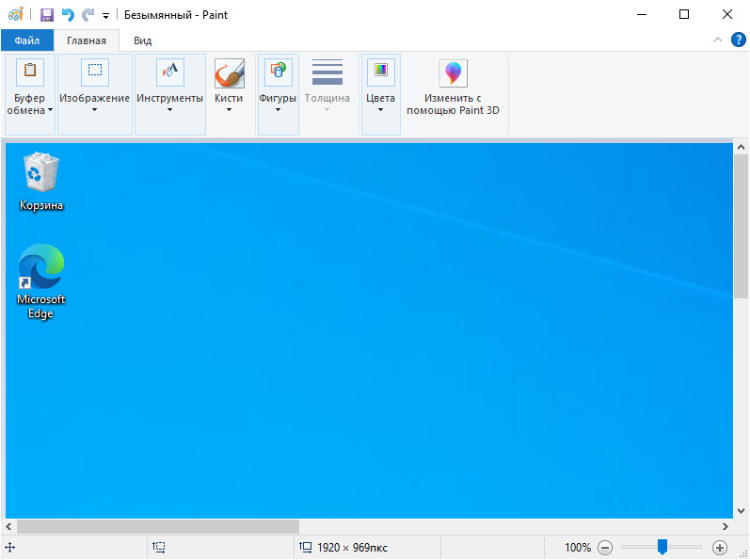Click the Буфер обмена clipboard icon
Screen dimensions: 750x560
[x=30, y=72]
